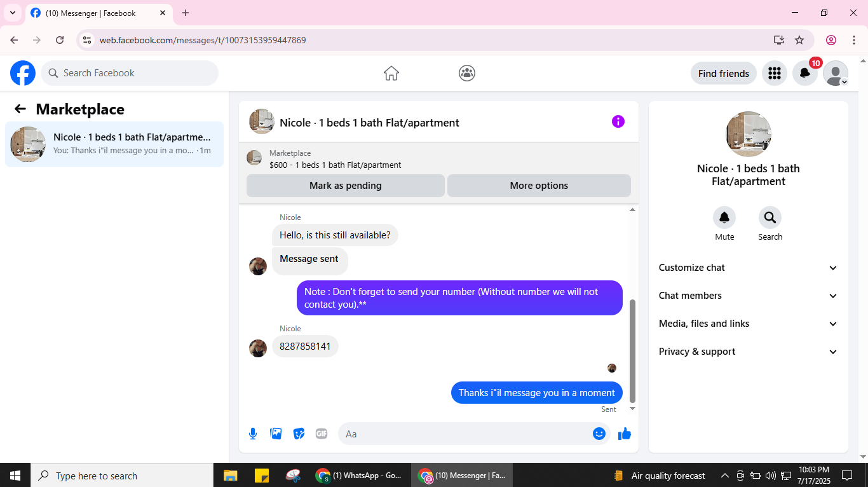Expand the Chat members section

click(x=749, y=296)
